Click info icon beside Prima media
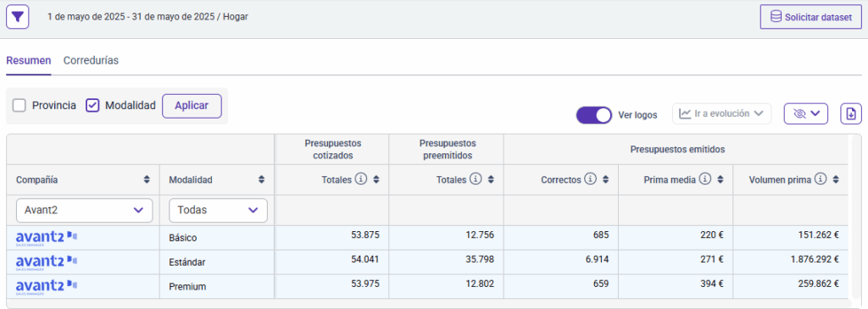 704,179
